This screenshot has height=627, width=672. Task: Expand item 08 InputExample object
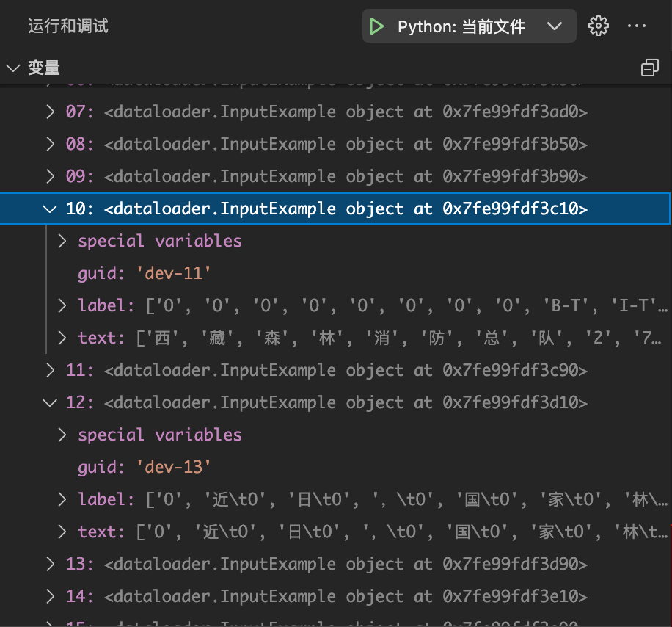click(50, 144)
